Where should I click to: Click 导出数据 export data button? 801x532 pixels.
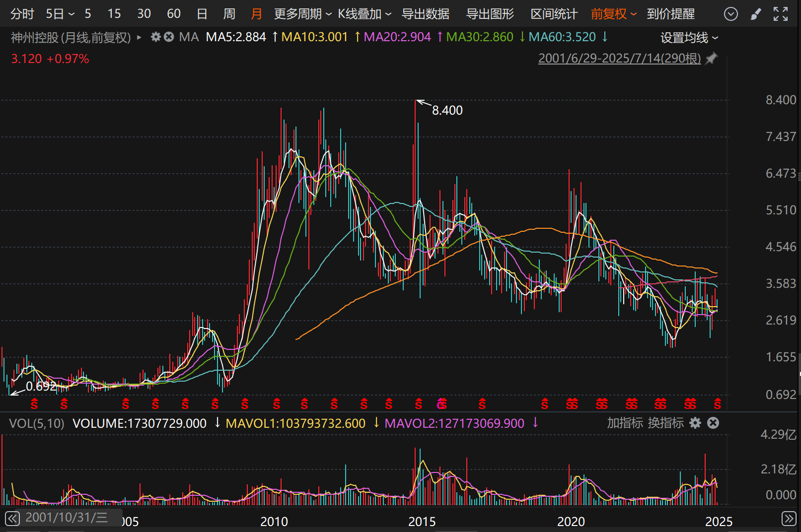coord(426,14)
